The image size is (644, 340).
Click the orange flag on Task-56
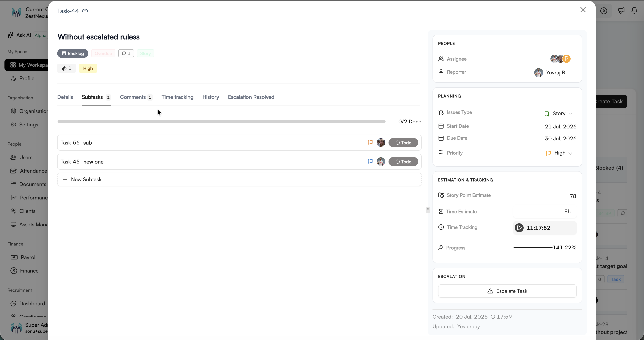pos(370,143)
